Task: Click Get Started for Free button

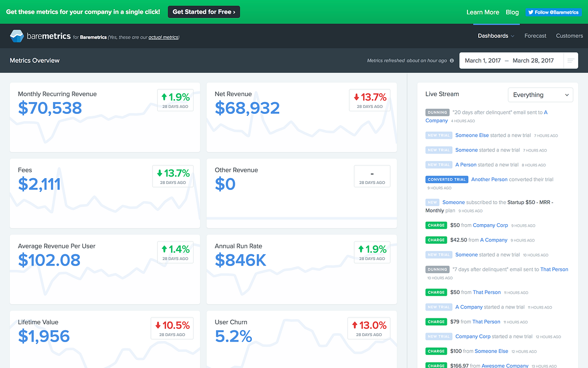Action: [x=204, y=12]
